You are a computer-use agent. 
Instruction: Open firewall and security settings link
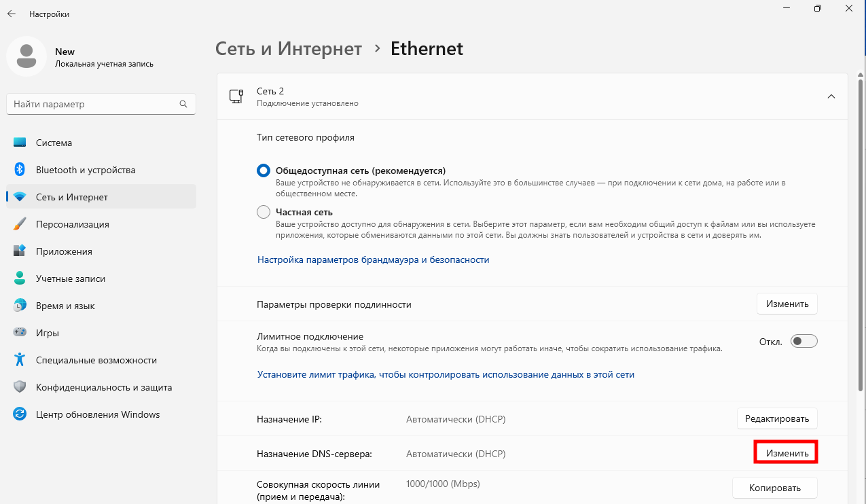coord(373,259)
